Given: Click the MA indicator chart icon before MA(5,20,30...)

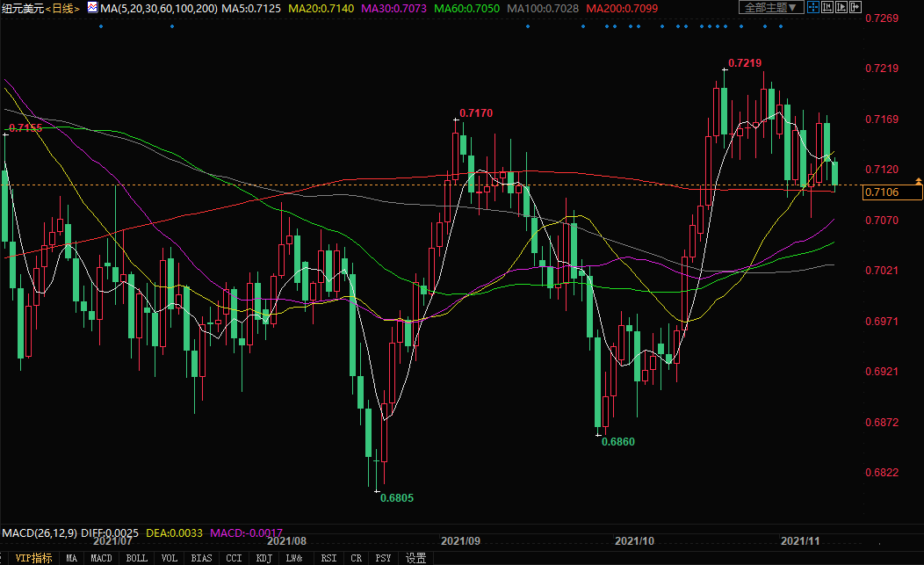Looking at the screenshot, I should coord(92,8).
